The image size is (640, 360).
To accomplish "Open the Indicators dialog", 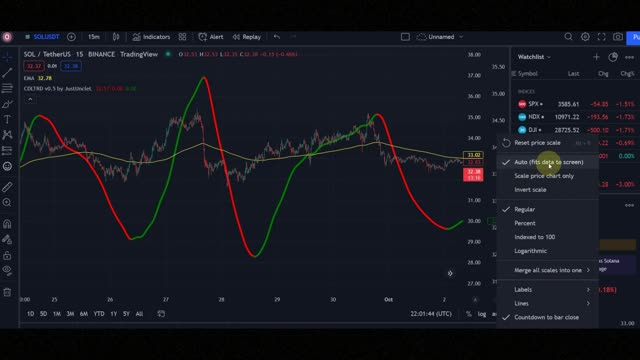I will pos(151,37).
